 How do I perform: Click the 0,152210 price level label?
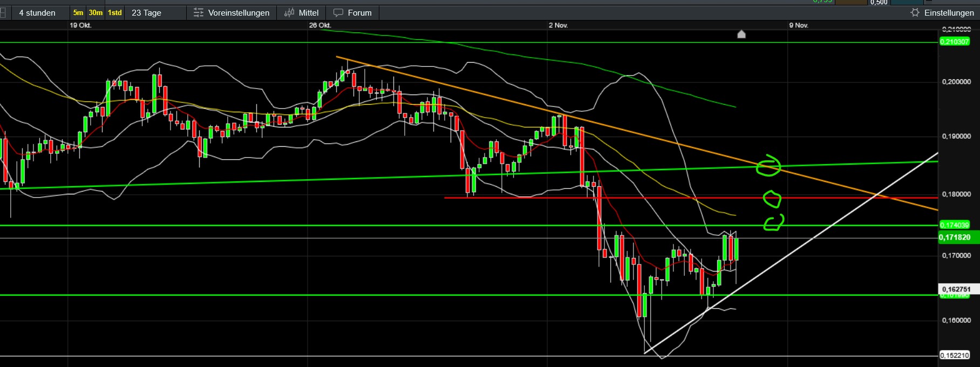click(x=955, y=355)
